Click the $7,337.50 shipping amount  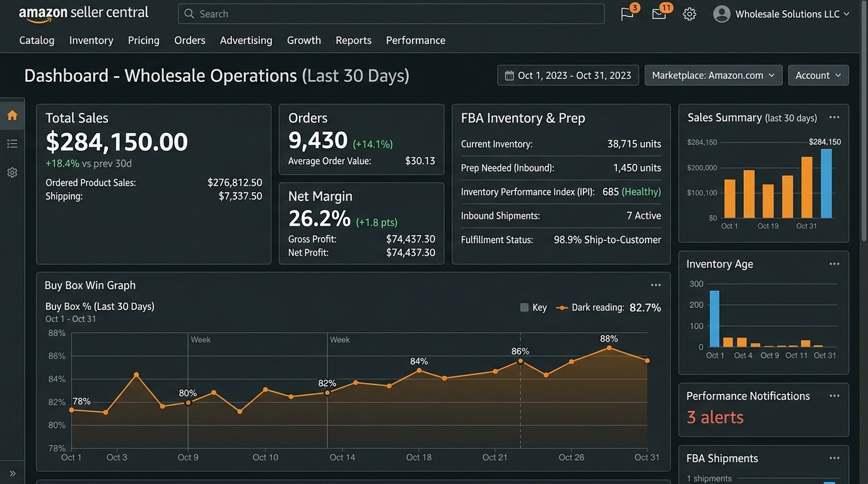pos(240,196)
